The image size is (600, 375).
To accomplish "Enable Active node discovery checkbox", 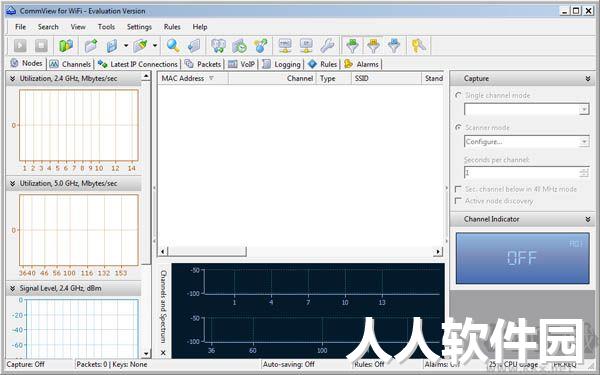I will tap(458, 201).
